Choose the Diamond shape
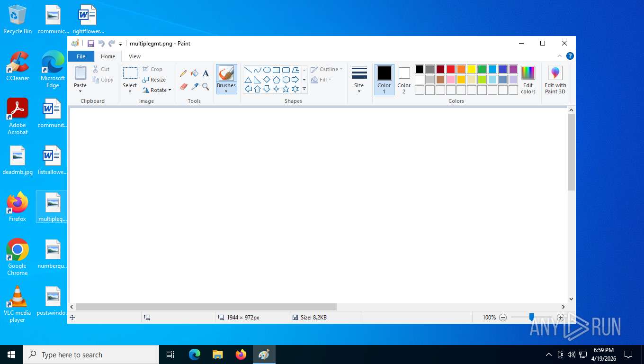The width and height of the screenshot is (644, 364). point(267,80)
